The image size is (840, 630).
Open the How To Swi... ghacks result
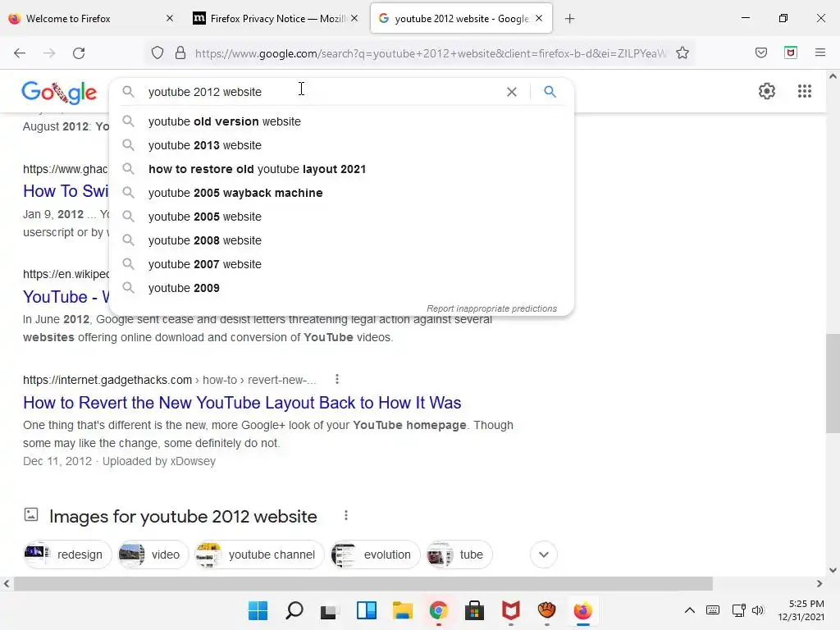tap(66, 190)
